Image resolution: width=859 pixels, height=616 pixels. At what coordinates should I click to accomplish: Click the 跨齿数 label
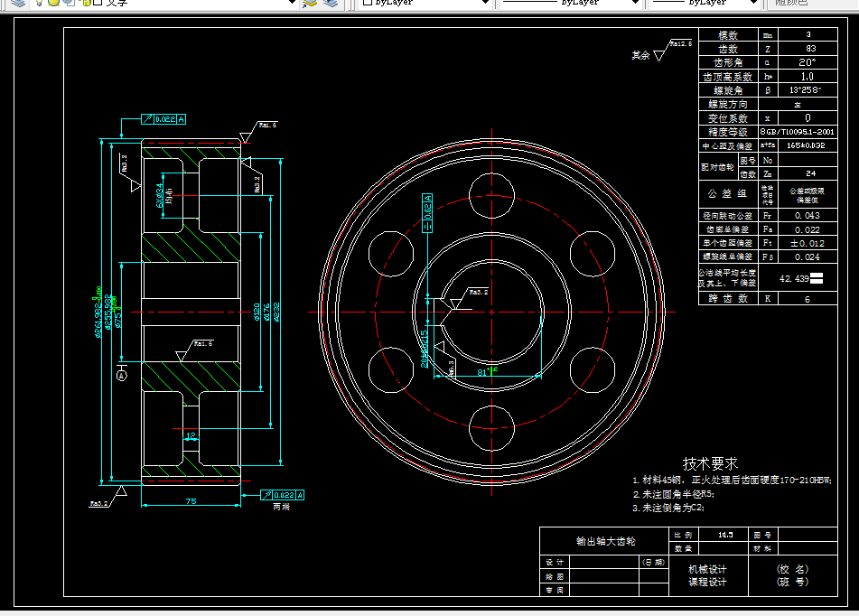pyautogui.click(x=728, y=299)
